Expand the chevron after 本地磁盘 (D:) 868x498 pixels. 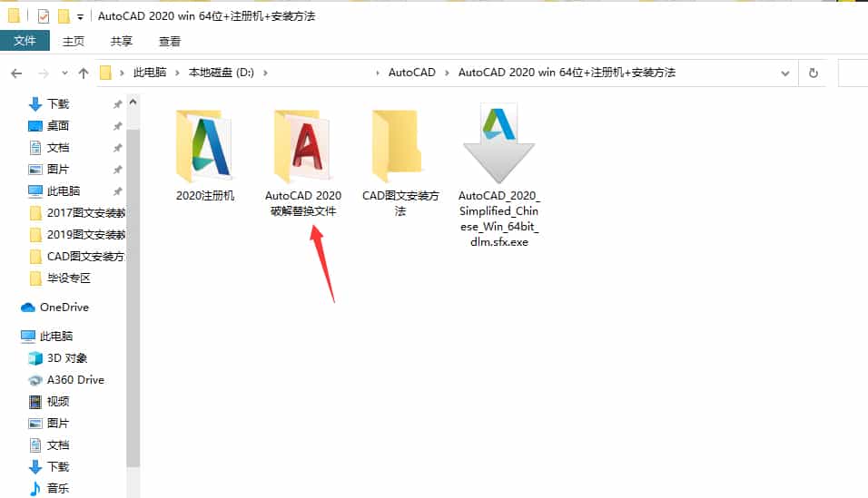click(265, 73)
